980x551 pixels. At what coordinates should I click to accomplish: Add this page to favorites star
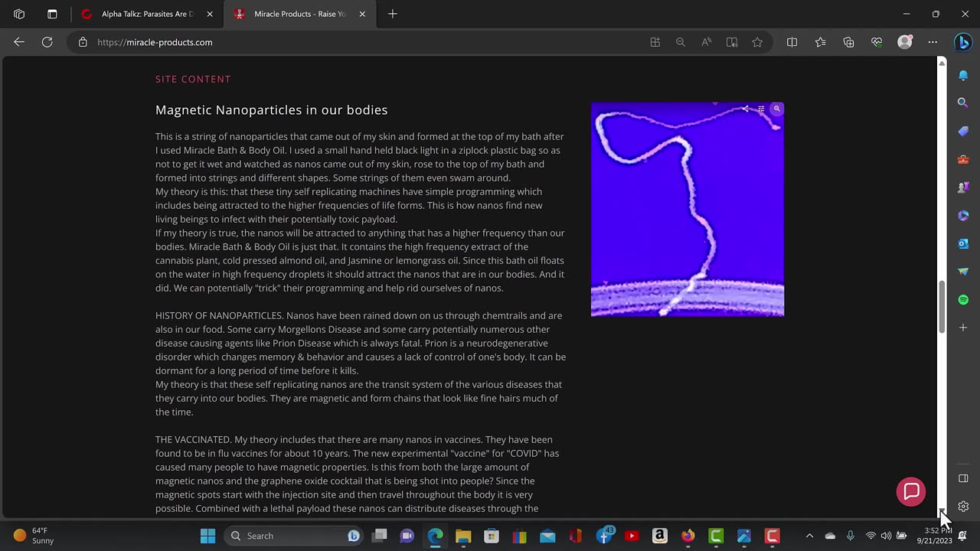[757, 42]
